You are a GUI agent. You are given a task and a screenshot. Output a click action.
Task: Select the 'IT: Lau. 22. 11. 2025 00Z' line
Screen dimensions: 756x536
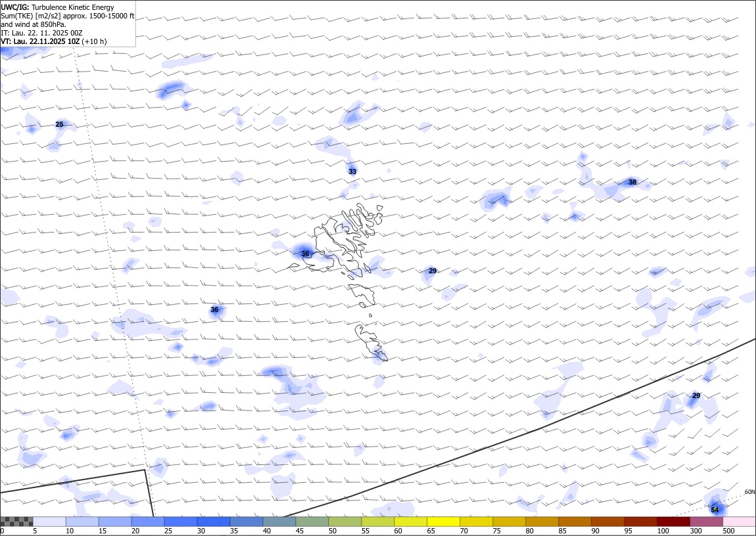[41, 33]
